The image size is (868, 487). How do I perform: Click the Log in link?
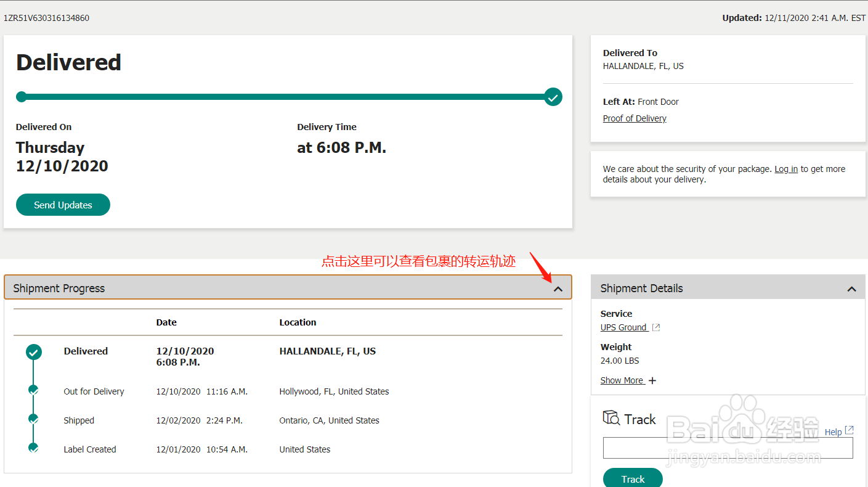(786, 169)
